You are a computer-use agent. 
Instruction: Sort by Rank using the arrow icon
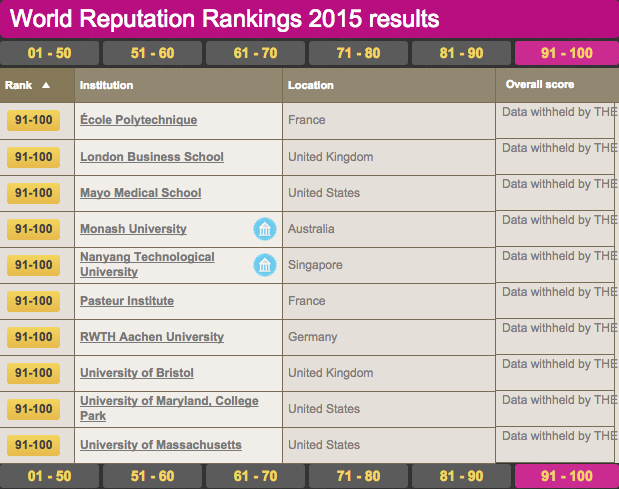46,85
